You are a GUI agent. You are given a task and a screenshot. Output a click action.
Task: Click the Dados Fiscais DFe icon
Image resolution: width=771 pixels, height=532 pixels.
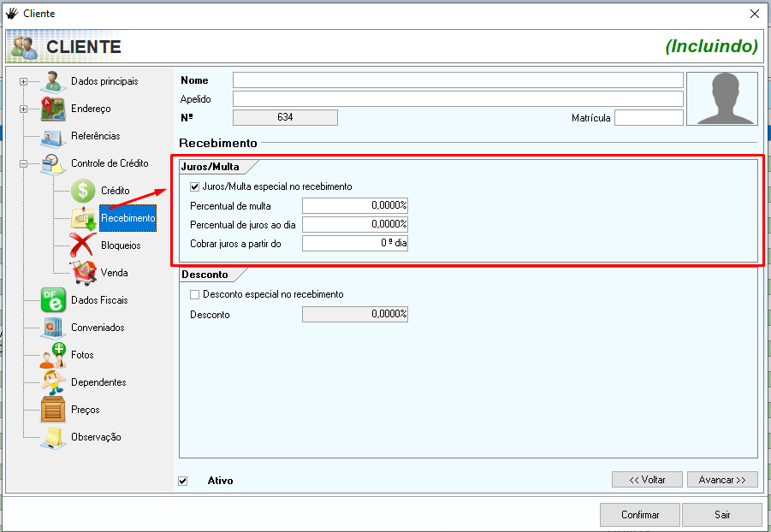pyautogui.click(x=53, y=300)
